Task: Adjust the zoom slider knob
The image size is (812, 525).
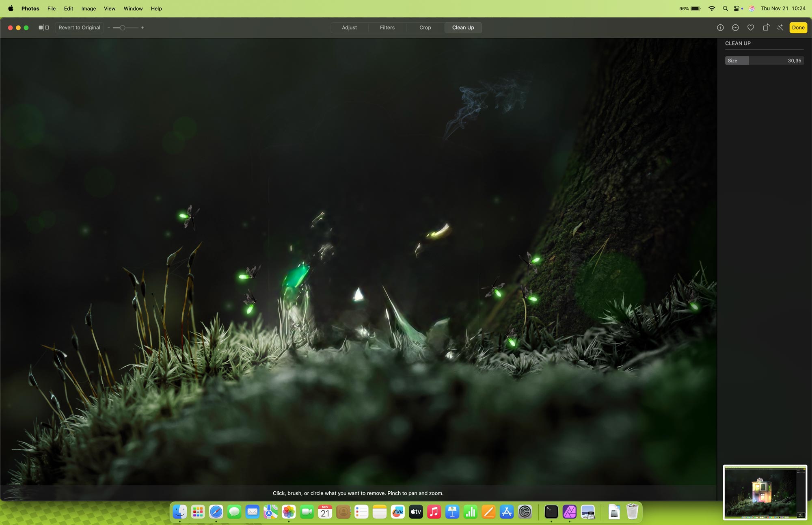Action: pyautogui.click(x=122, y=28)
